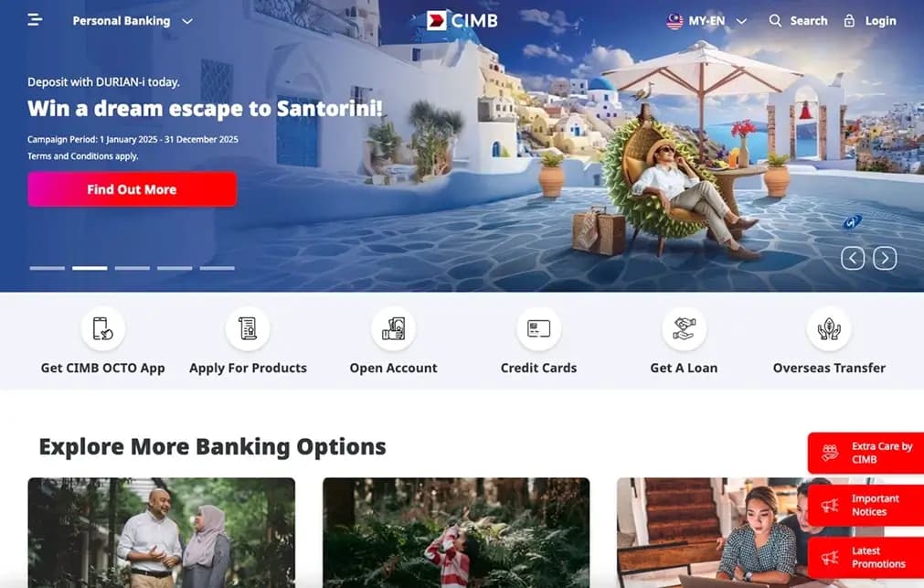Click the search magnifier icon
This screenshot has width=924, height=588.
click(x=775, y=21)
